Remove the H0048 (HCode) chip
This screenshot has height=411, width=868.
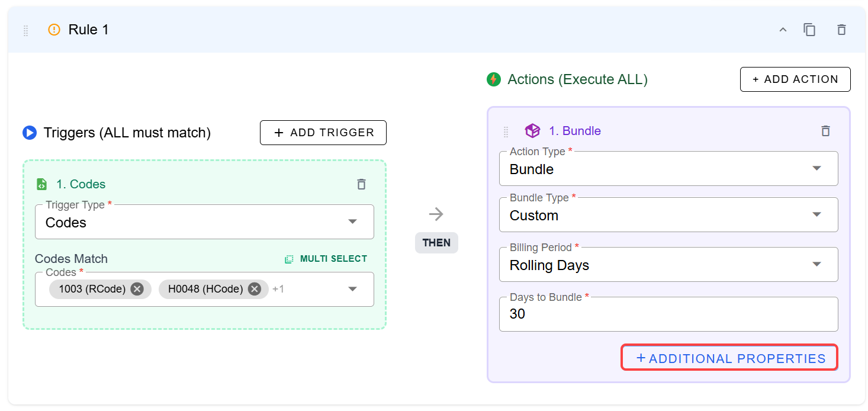click(x=255, y=289)
